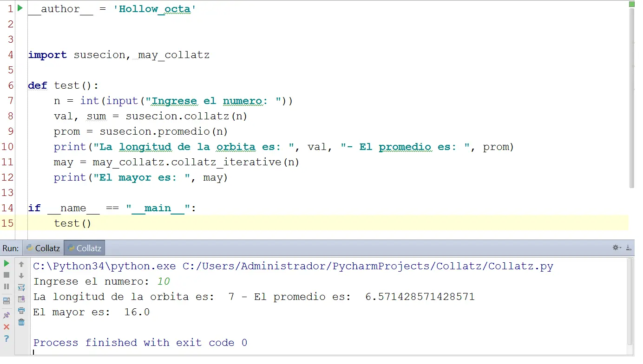
Task: Click the Print console output icon
Action: coord(21,311)
